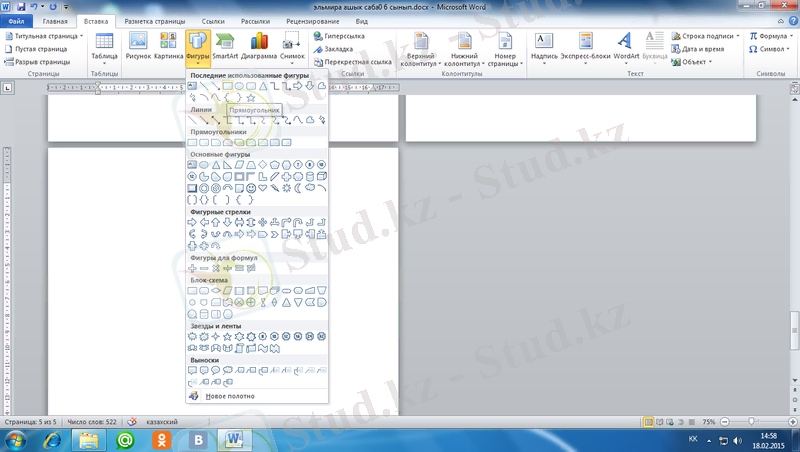Select the 5-point star in recent shapes

250,98
